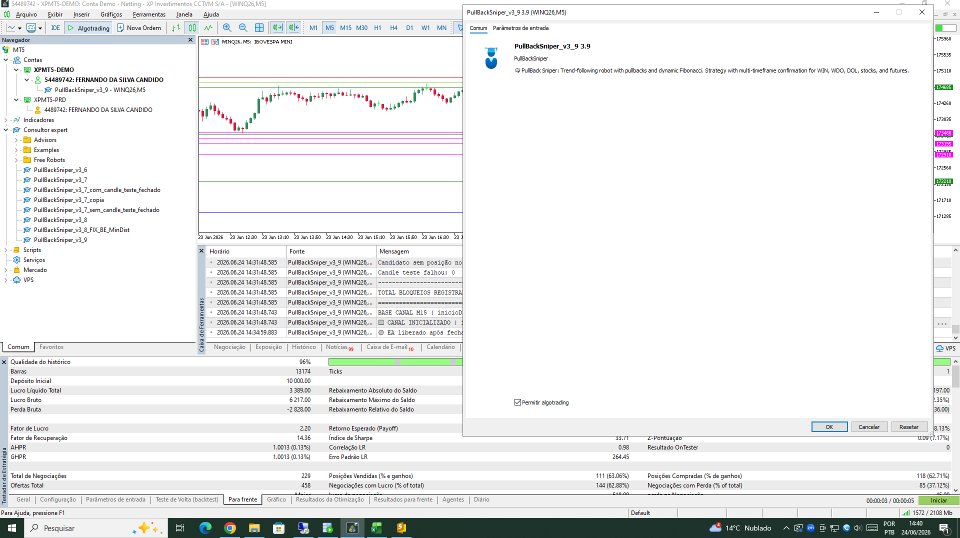
Task: Toggle the Algotrading toolbar button
Action: click(x=88, y=28)
